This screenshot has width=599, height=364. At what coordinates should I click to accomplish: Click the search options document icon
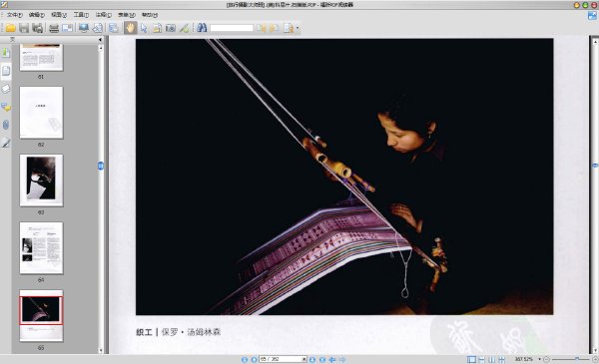click(289, 28)
